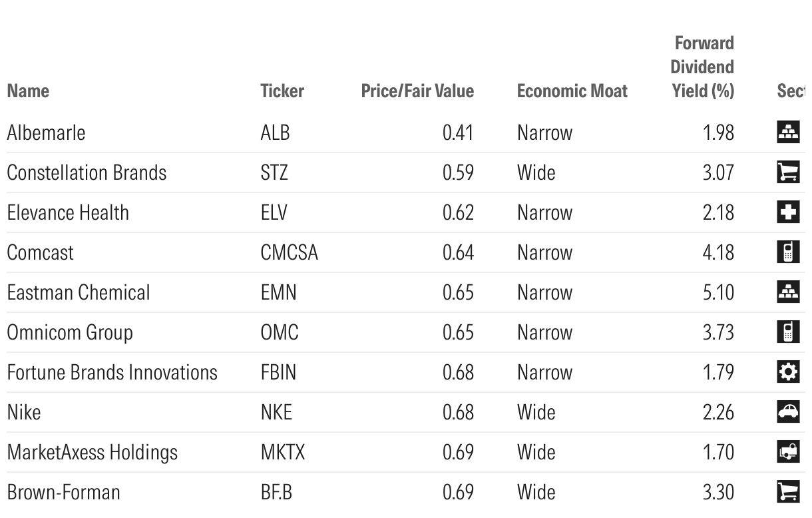Open the Albemarle company name link

(x=46, y=132)
